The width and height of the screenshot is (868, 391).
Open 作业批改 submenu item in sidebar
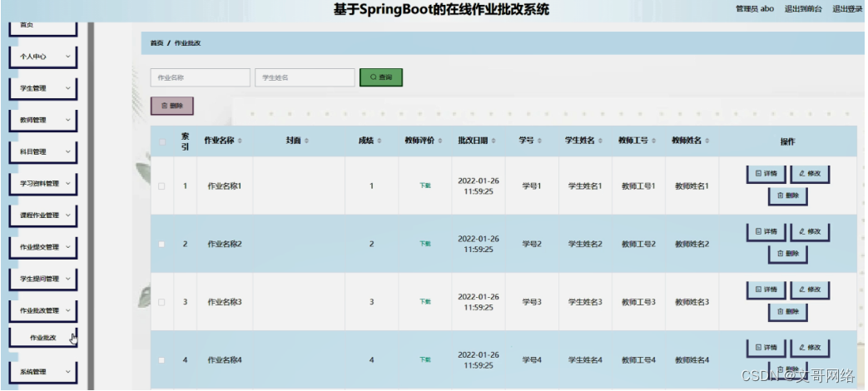[43, 338]
